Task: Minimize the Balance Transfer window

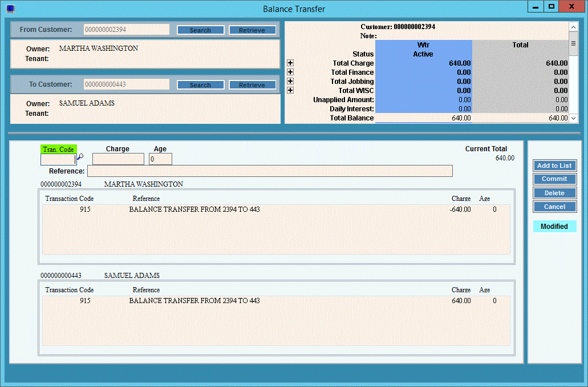Action: coord(536,6)
